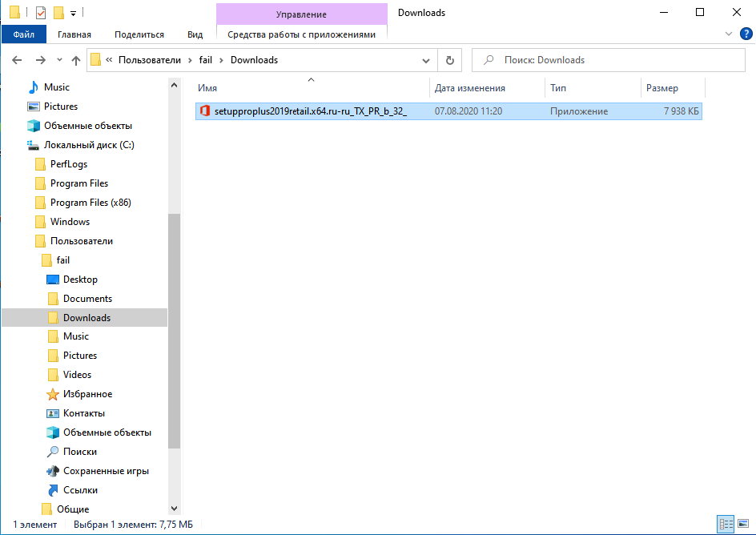Click the Desktop blue monitor icon
Image resolution: width=756 pixels, height=535 pixels.
pyautogui.click(x=53, y=280)
